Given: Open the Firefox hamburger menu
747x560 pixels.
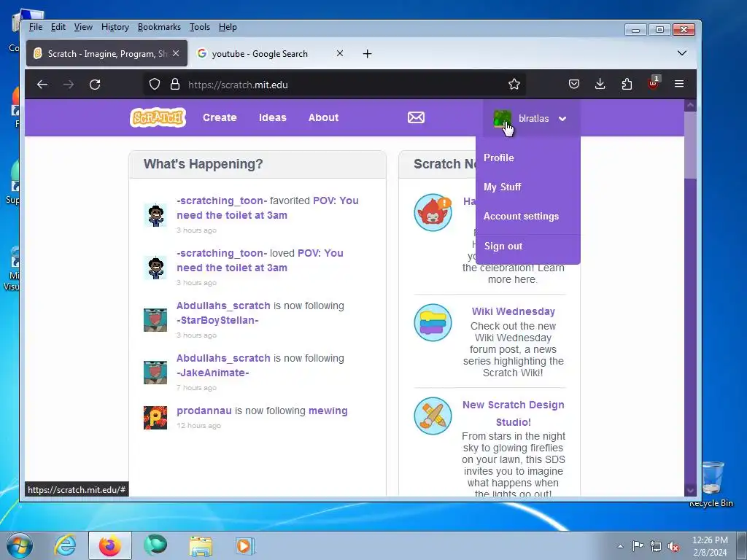Looking at the screenshot, I should [x=679, y=85].
